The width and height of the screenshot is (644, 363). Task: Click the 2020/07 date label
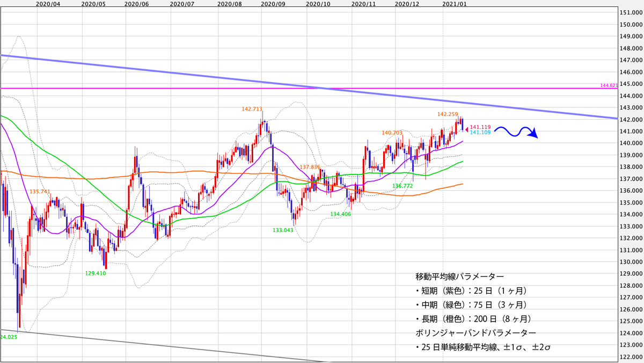(181, 3)
